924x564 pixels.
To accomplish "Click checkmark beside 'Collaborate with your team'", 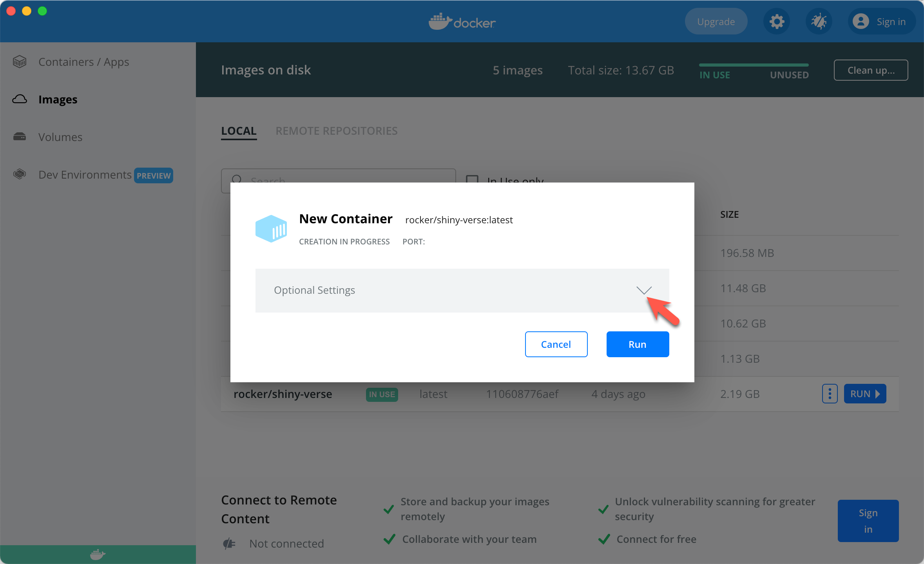I will click(389, 539).
